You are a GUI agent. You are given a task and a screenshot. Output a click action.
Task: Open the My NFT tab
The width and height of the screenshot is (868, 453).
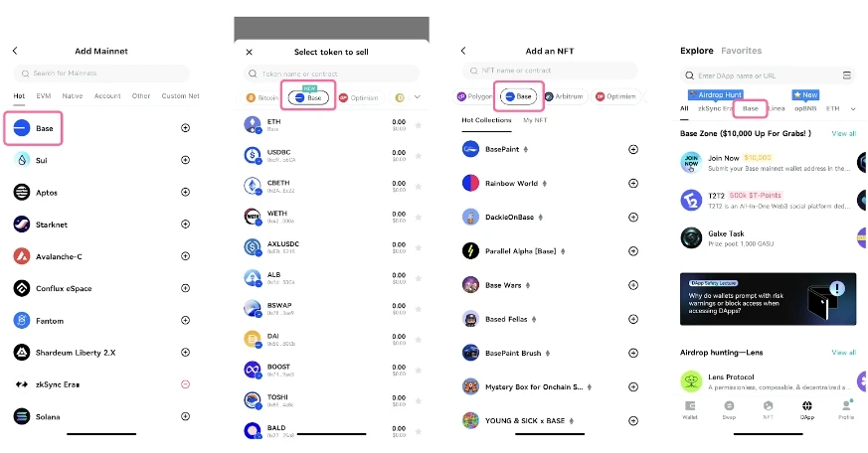coord(535,120)
